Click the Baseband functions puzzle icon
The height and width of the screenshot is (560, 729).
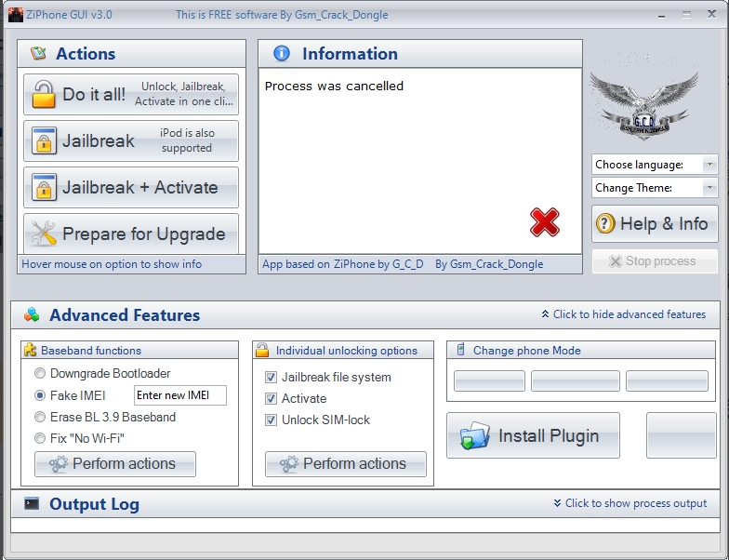coord(30,350)
